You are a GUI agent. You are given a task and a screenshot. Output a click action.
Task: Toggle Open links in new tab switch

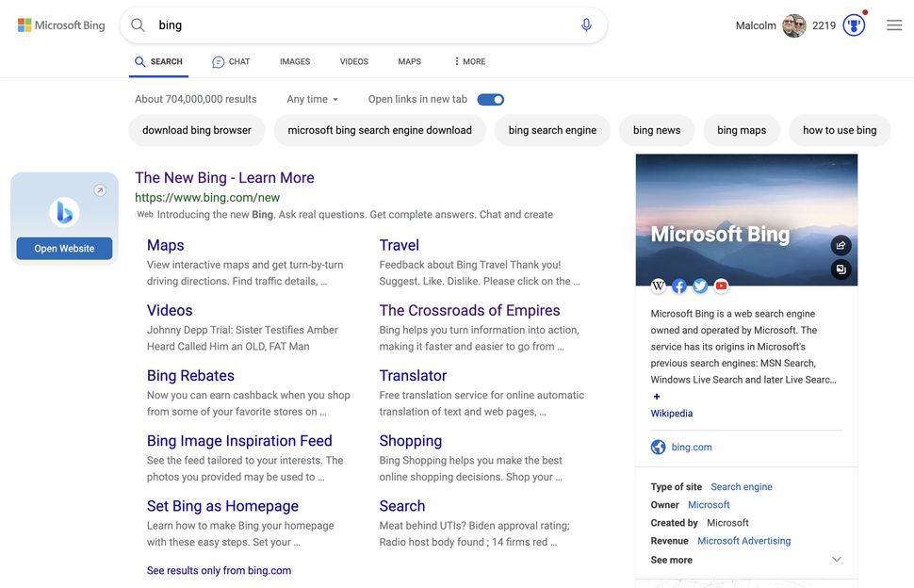pos(490,100)
